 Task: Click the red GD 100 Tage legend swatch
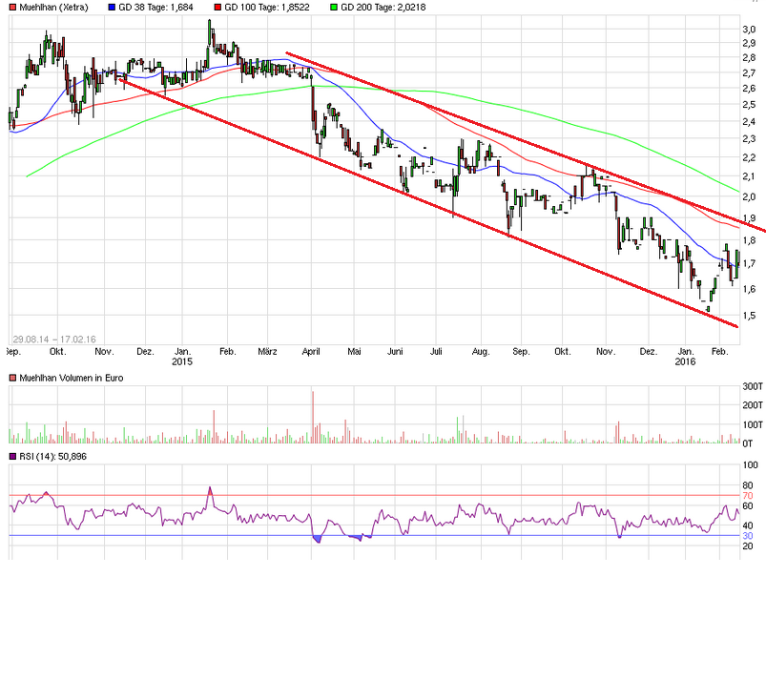click(217, 7)
